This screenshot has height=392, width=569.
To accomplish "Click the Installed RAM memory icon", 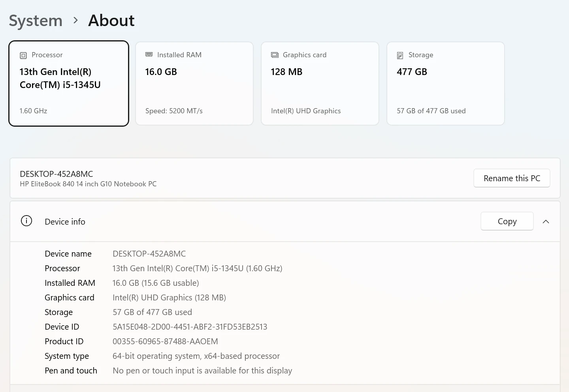I will 149,54.
